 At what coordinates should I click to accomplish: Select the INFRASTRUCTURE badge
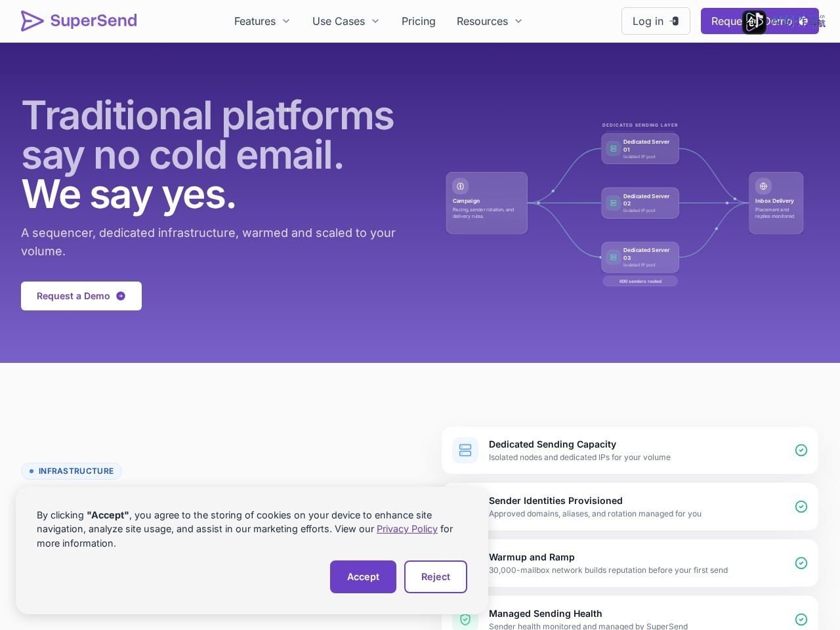click(x=72, y=471)
